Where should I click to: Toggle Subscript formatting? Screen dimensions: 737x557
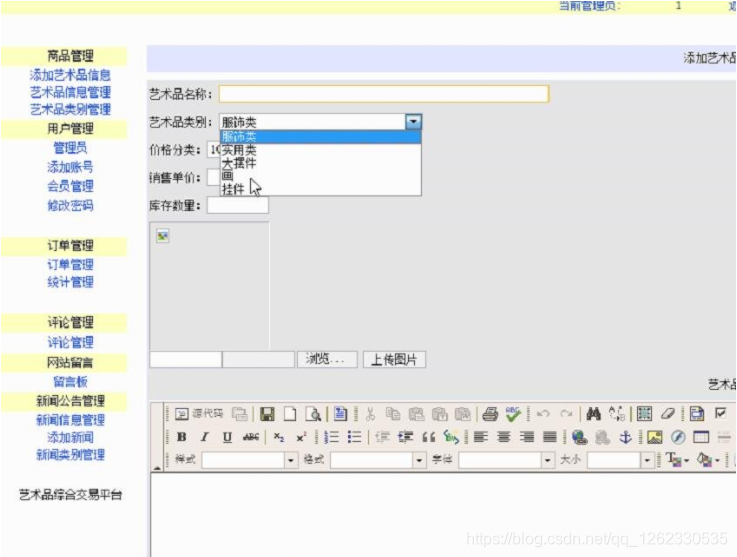coord(279,437)
